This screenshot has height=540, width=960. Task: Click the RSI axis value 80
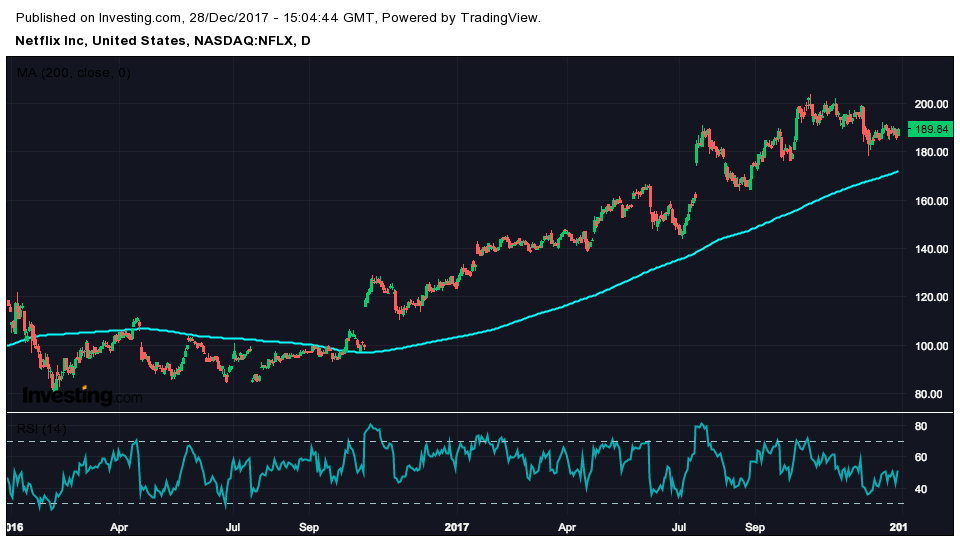[921, 426]
